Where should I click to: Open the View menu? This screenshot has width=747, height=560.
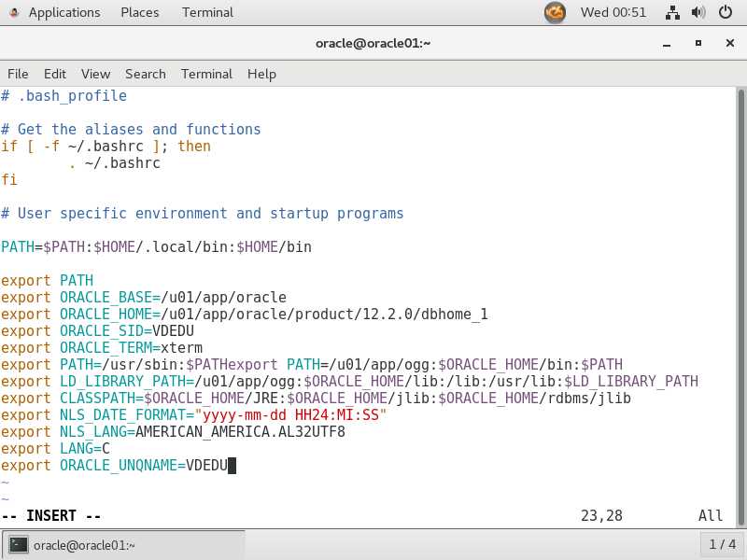coord(95,75)
